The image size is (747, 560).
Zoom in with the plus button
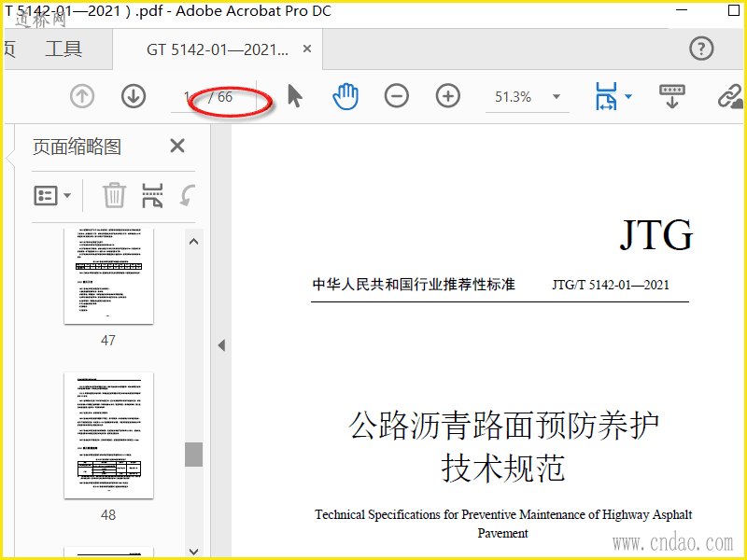(x=448, y=96)
